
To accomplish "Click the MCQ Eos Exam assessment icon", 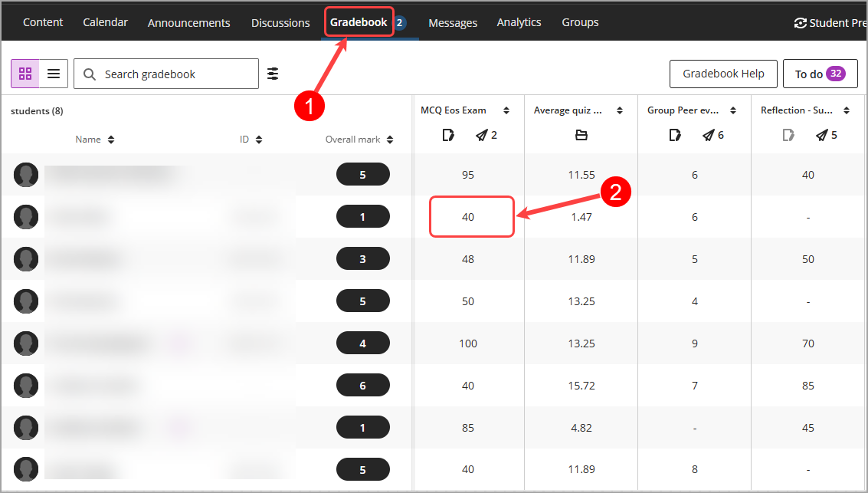I will [448, 135].
